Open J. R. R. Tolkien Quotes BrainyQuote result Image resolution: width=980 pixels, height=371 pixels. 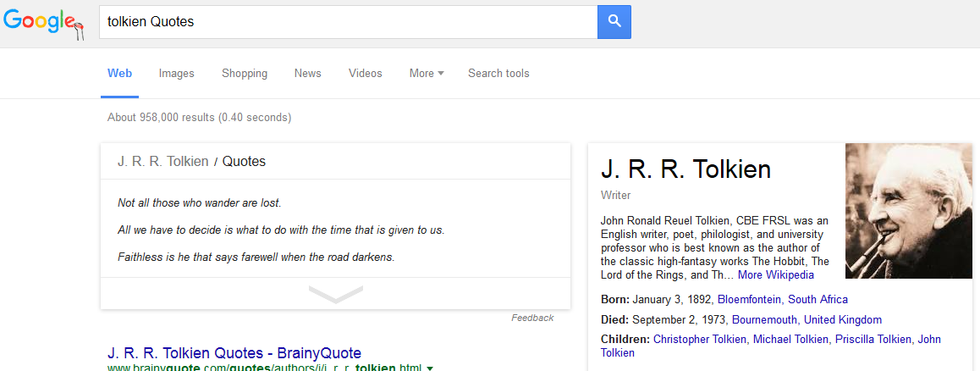pyautogui.click(x=234, y=352)
